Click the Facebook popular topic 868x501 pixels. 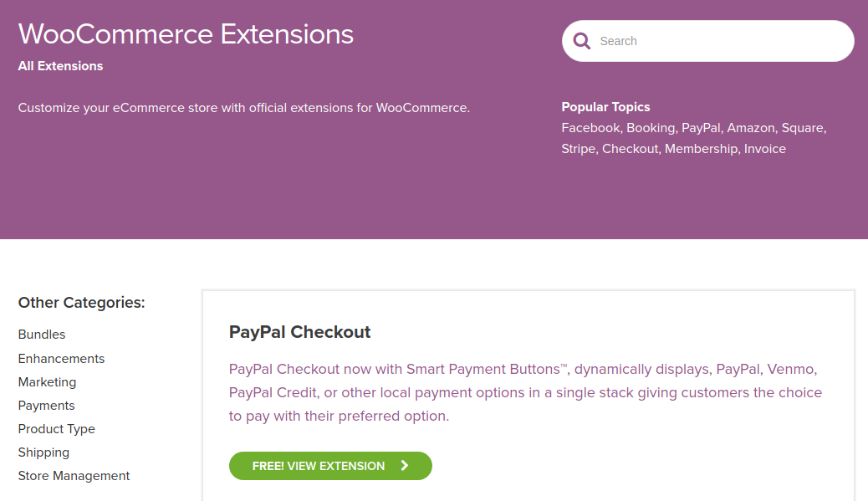(x=590, y=128)
